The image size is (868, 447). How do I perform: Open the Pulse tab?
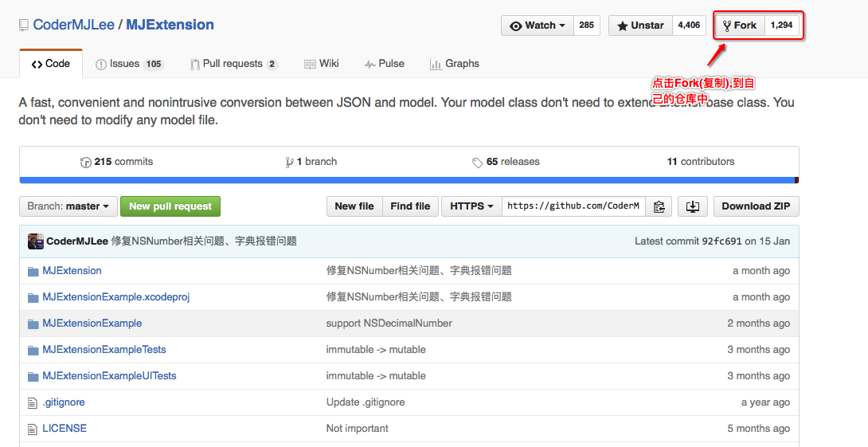(384, 65)
